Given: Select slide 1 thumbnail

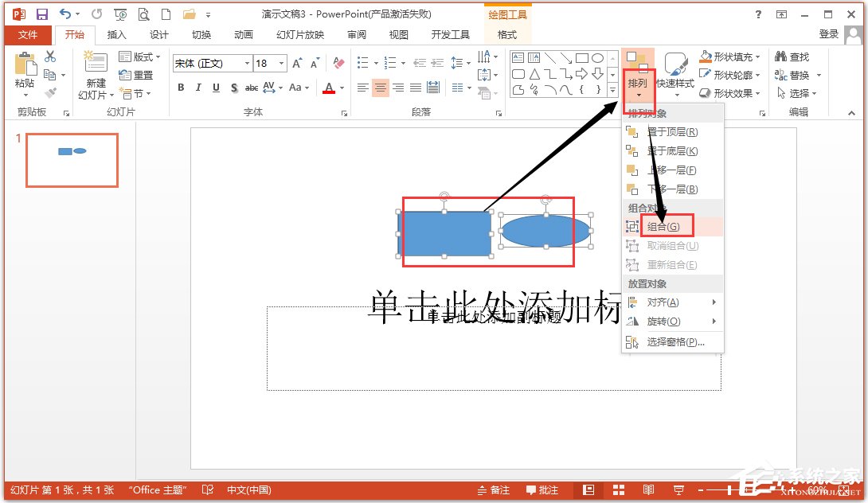Looking at the screenshot, I should pyautogui.click(x=72, y=160).
